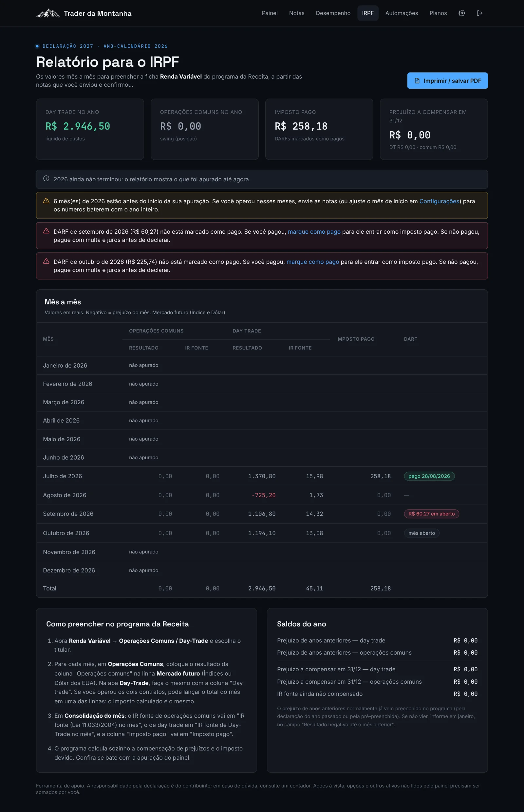Click marque como pago for setembro DARF
This screenshot has width=524, height=812.
314,232
